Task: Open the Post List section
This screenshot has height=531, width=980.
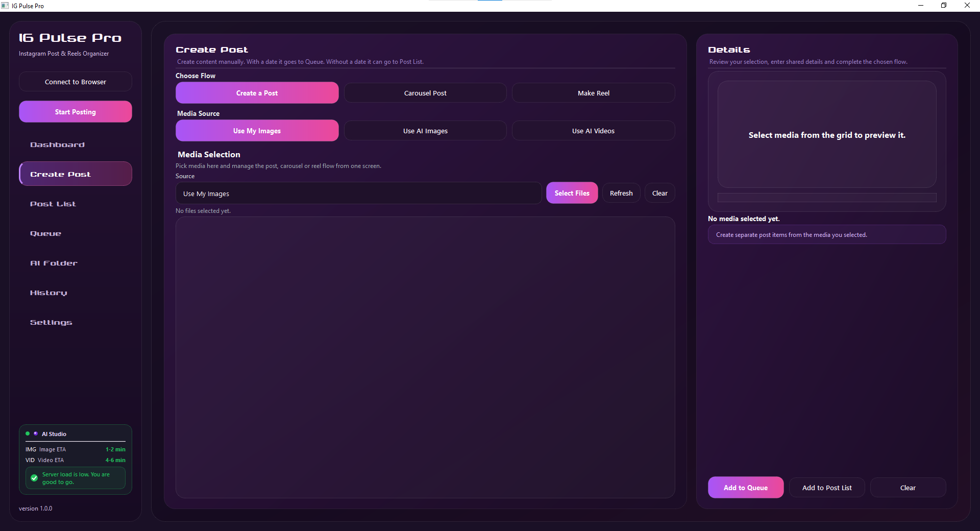Action: 76,204
